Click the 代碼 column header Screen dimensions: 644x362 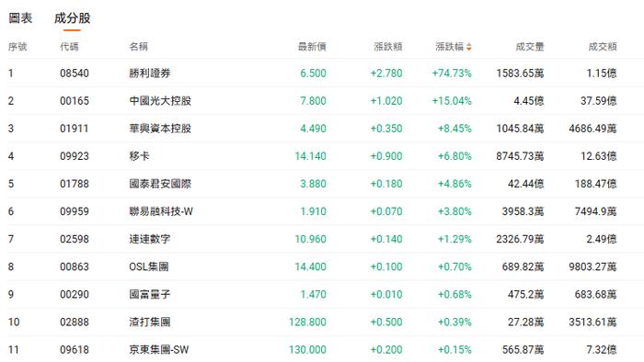(x=69, y=47)
